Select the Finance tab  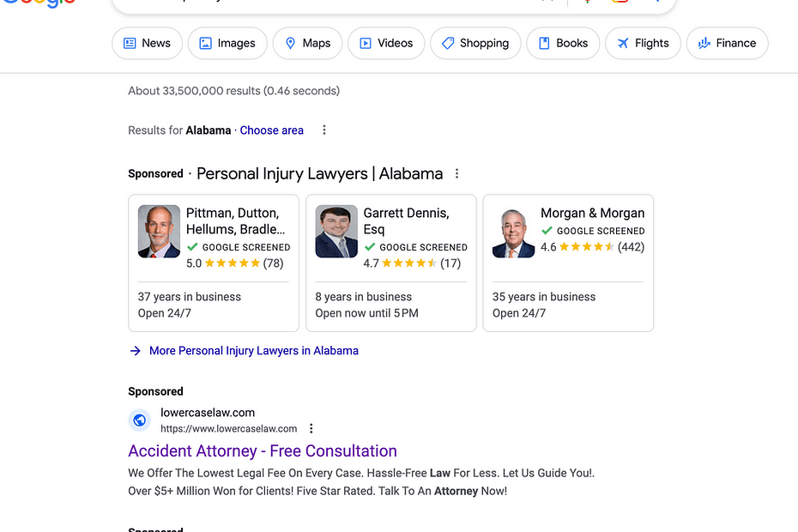[x=728, y=43]
